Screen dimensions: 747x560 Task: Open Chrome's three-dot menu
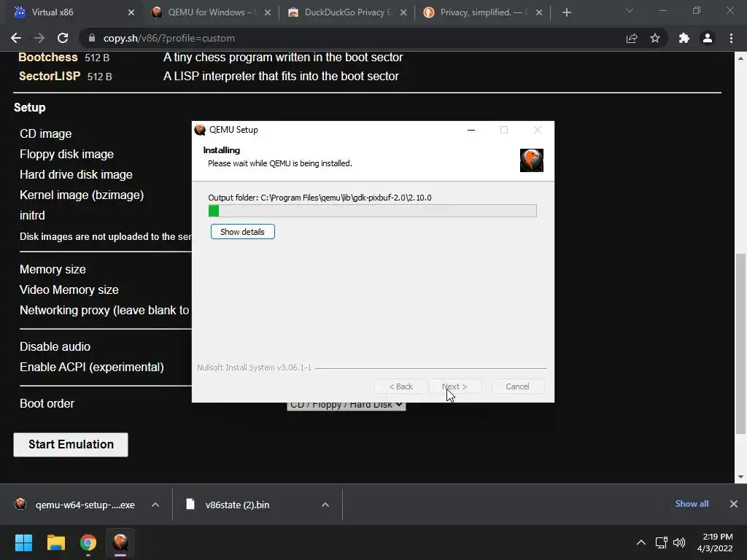[731, 38]
